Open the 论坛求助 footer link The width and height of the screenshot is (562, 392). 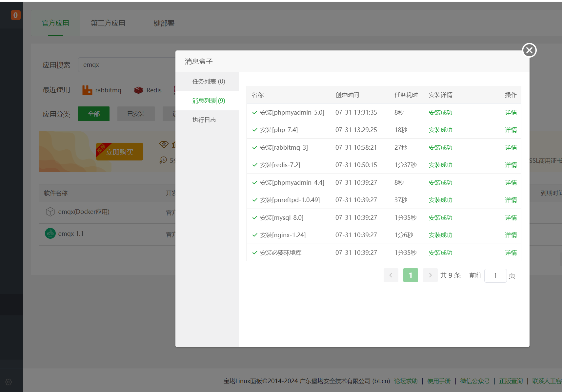tap(406, 381)
